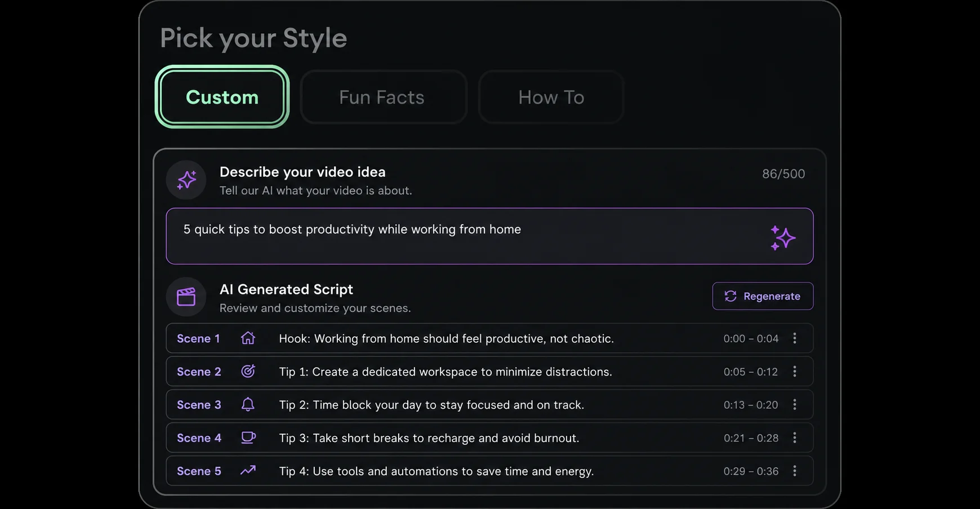Click the 0:29 – 0:36 timestamp of Scene 5
980x509 pixels.
tap(751, 471)
